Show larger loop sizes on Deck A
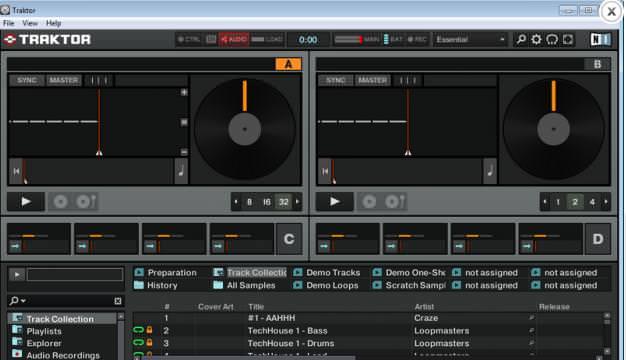 pos(297,202)
